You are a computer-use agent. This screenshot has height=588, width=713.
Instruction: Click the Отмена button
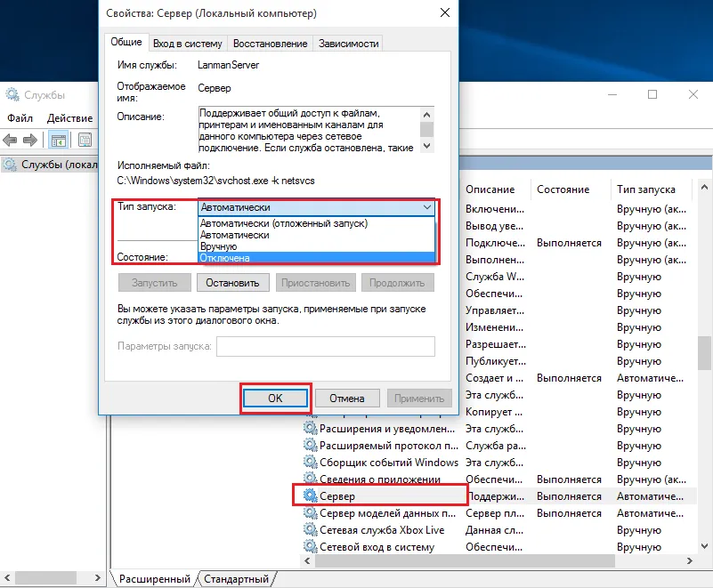(347, 399)
